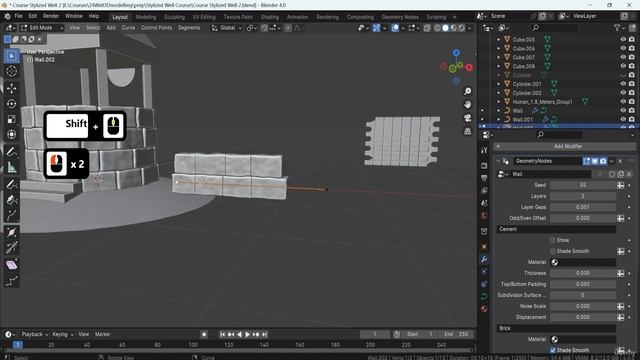This screenshot has width=640, height=360.
Task: Uncheck Brick Shade Smooth checkbox
Action: [553, 350]
